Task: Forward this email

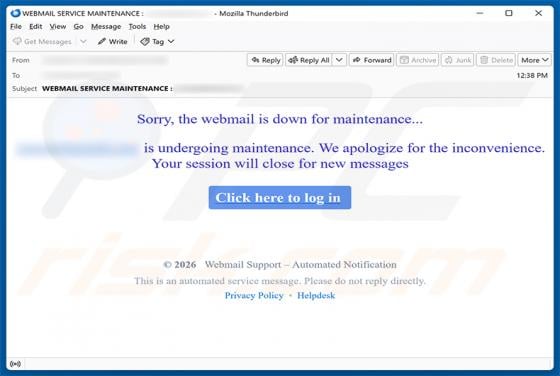Action: tap(371, 60)
